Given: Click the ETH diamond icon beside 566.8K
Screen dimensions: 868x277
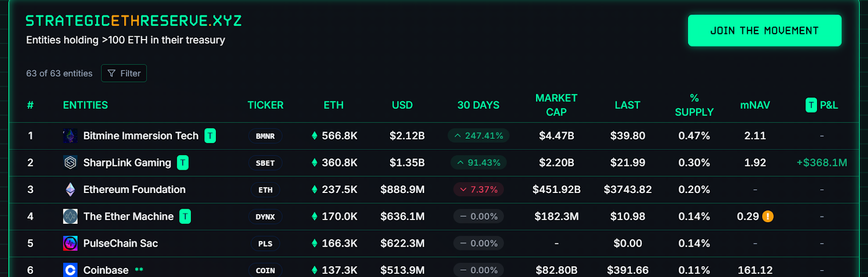Looking at the screenshot, I should click(x=315, y=136).
